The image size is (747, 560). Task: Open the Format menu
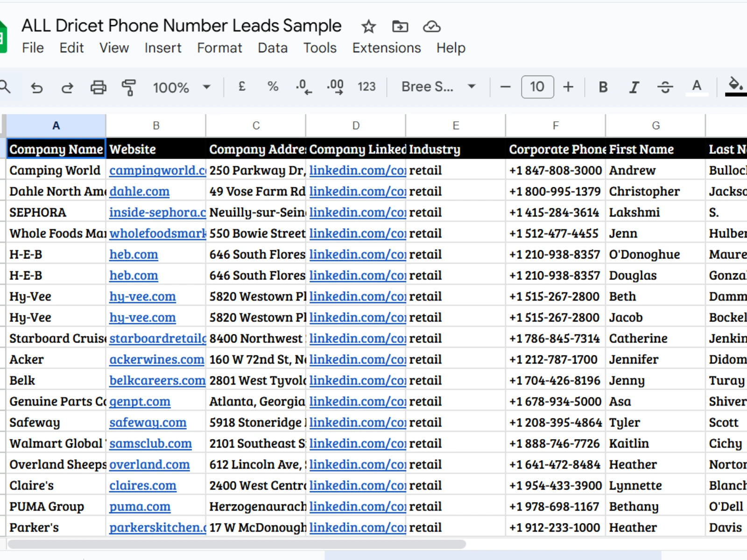(219, 48)
